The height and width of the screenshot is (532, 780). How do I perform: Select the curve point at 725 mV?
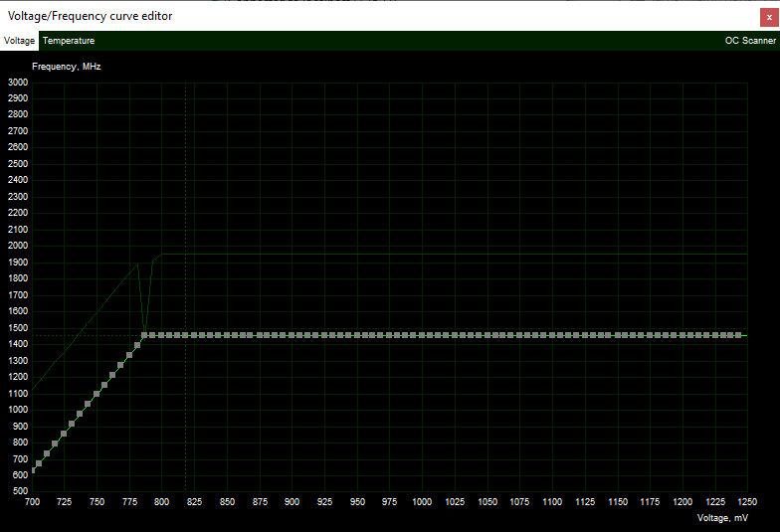point(65,434)
